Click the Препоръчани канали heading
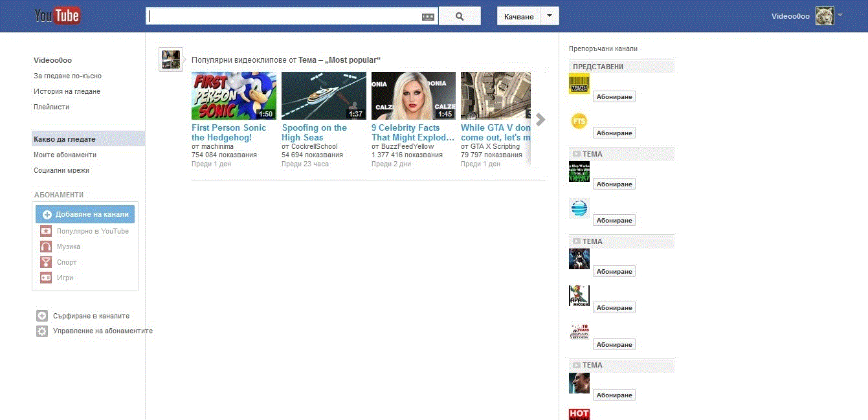The height and width of the screenshot is (420, 868). coord(603,49)
